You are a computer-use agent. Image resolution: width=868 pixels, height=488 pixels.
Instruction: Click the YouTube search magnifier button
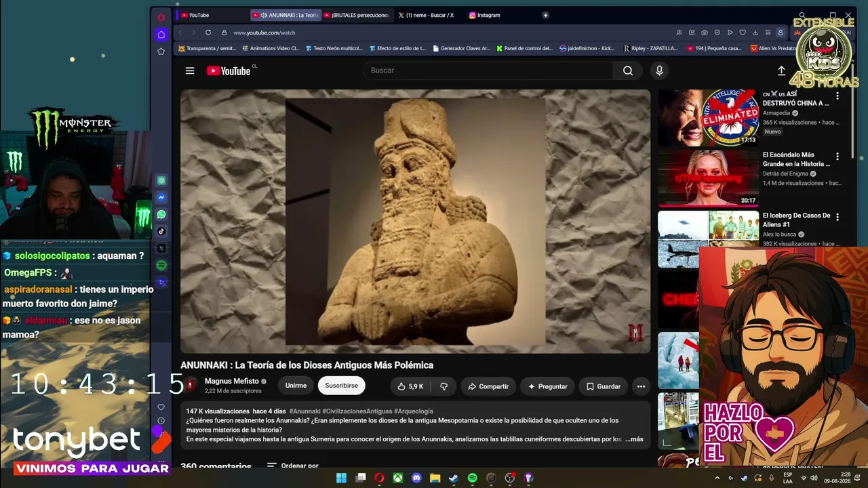coord(628,70)
